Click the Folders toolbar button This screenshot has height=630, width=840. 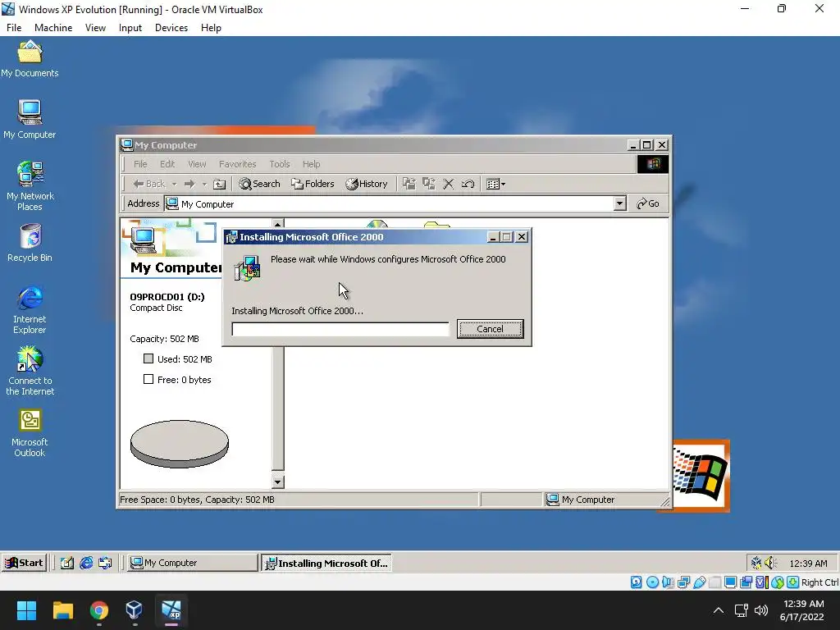coord(313,184)
